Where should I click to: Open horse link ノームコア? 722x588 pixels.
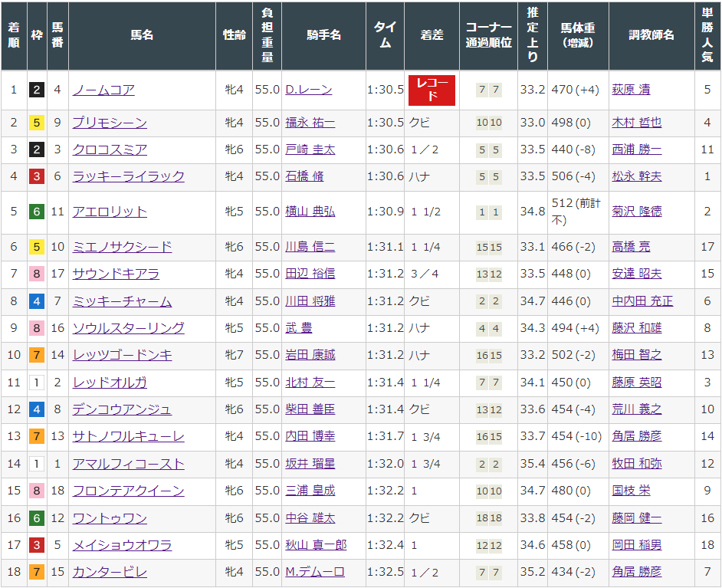[x=103, y=90]
